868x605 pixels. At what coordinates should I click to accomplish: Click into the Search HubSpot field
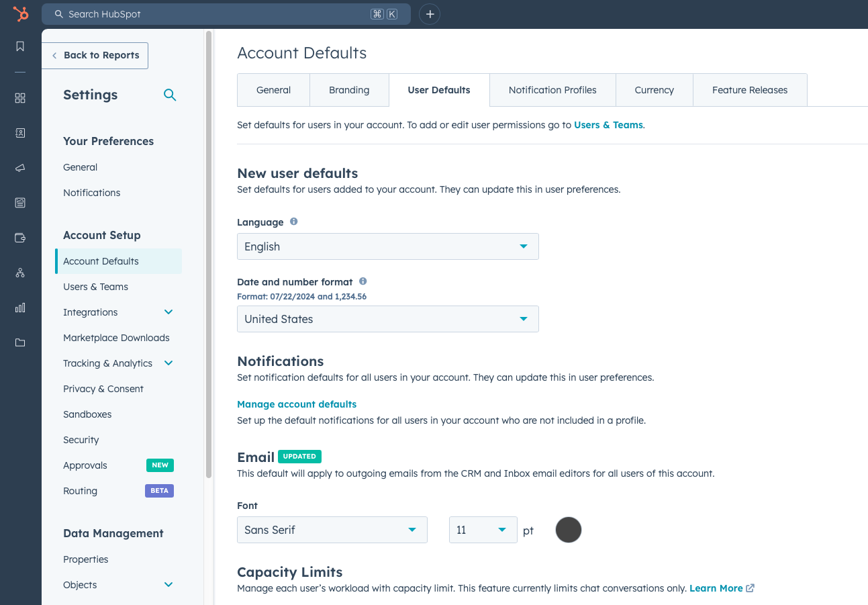[226, 14]
